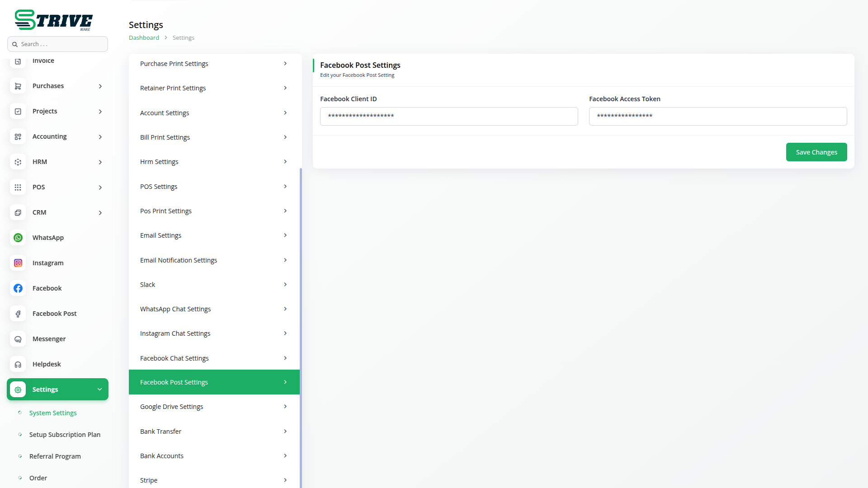Viewport: 868px width, 488px height.
Task: Expand the CRM menu chevron
Action: tap(100, 212)
